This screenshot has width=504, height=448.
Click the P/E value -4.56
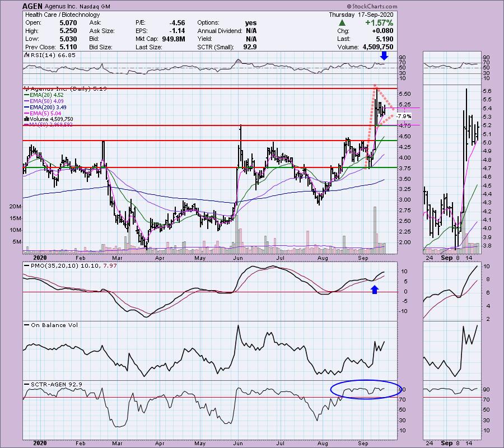click(177, 23)
